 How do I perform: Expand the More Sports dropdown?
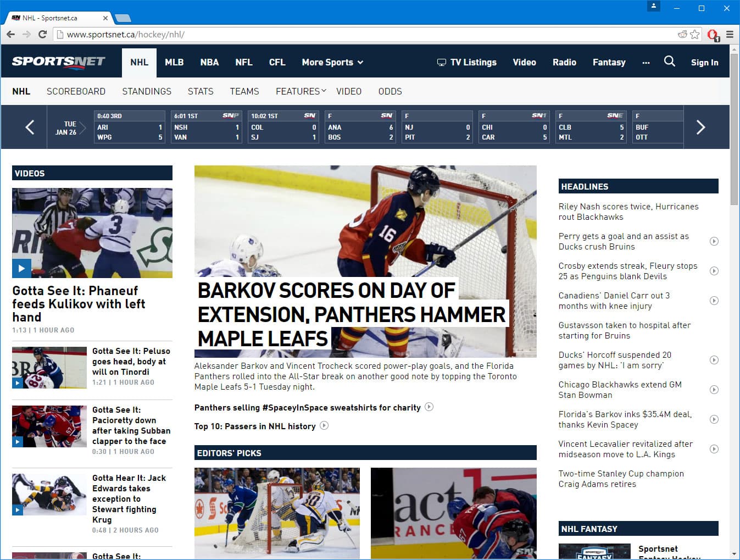point(332,62)
